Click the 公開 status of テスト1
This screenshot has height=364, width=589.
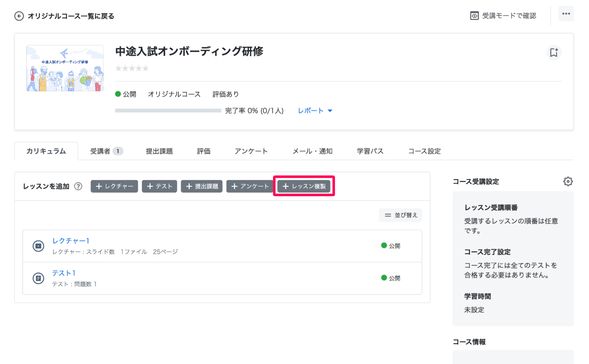(x=390, y=278)
